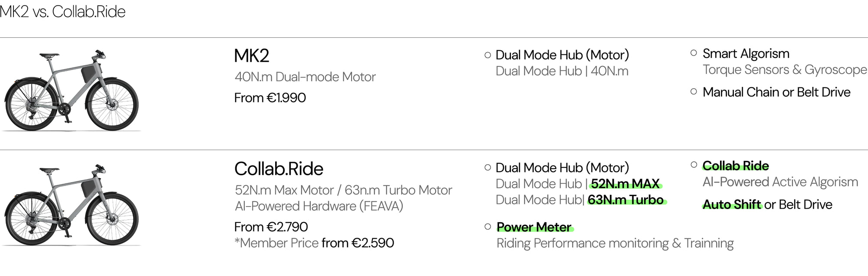This screenshot has width=868, height=276.
Task: Click the highlighted "52N.m MAX" label
Action: [625, 184]
